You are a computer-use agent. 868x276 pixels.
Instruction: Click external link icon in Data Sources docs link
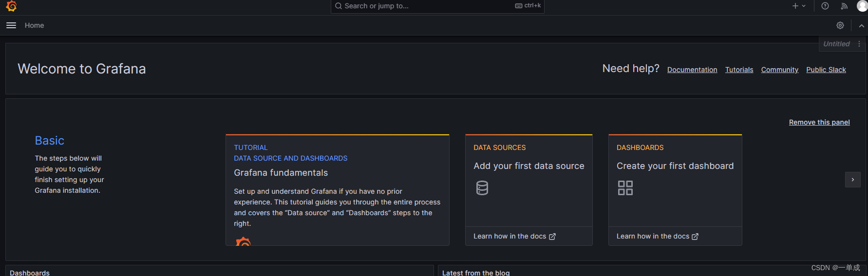click(x=552, y=237)
